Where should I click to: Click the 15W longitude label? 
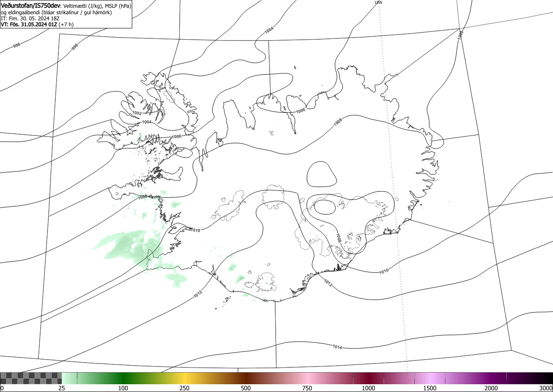tap(378, 2)
